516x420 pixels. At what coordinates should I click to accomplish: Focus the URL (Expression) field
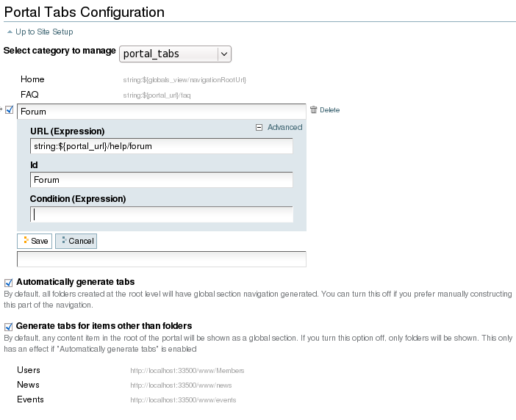(161, 146)
